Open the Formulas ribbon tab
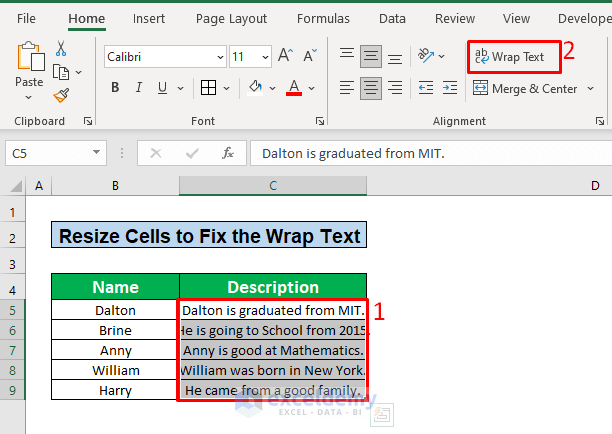Viewport: 612px width, 434px height. pos(325,18)
